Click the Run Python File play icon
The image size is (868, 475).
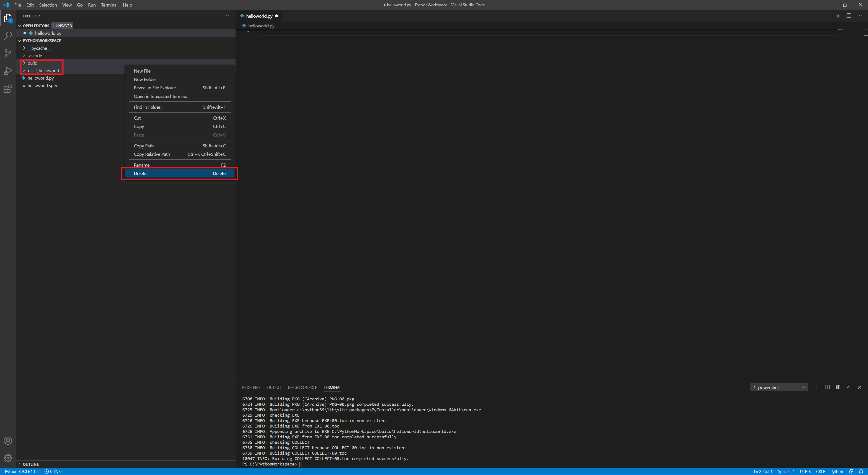[838, 16]
